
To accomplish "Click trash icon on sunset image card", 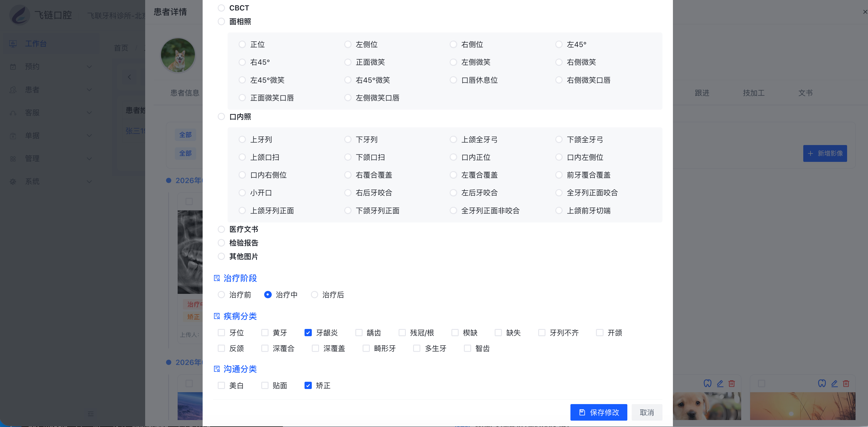I will (846, 383).
